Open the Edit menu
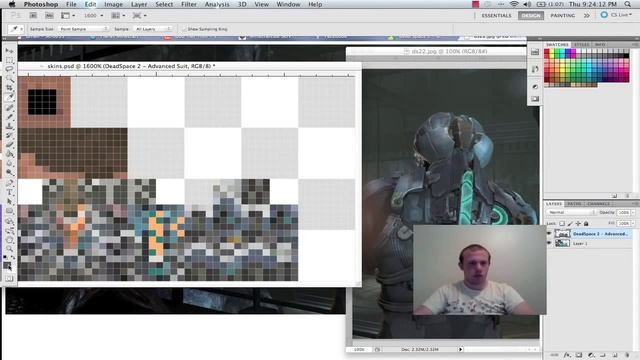 [90, 4]
